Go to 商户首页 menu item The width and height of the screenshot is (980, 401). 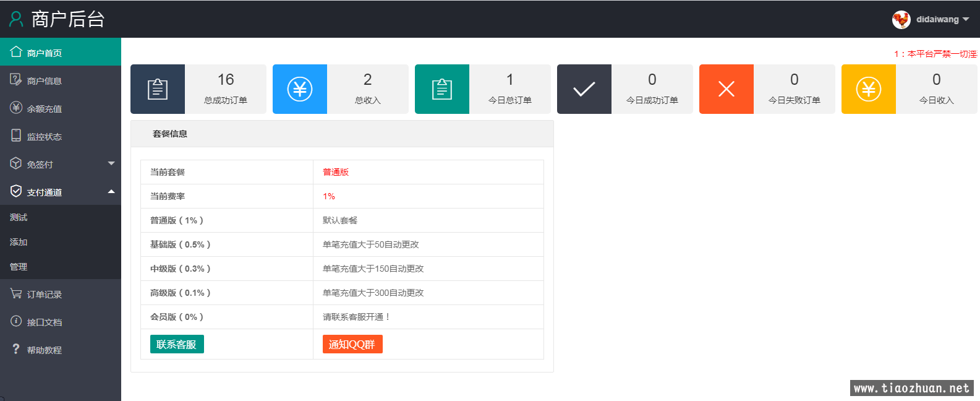pos(61,52)
